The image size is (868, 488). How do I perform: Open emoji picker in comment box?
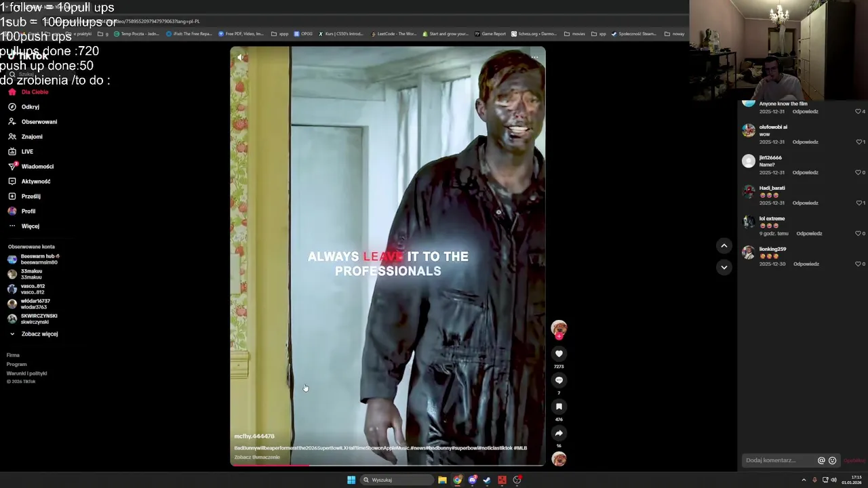point(833,460)
